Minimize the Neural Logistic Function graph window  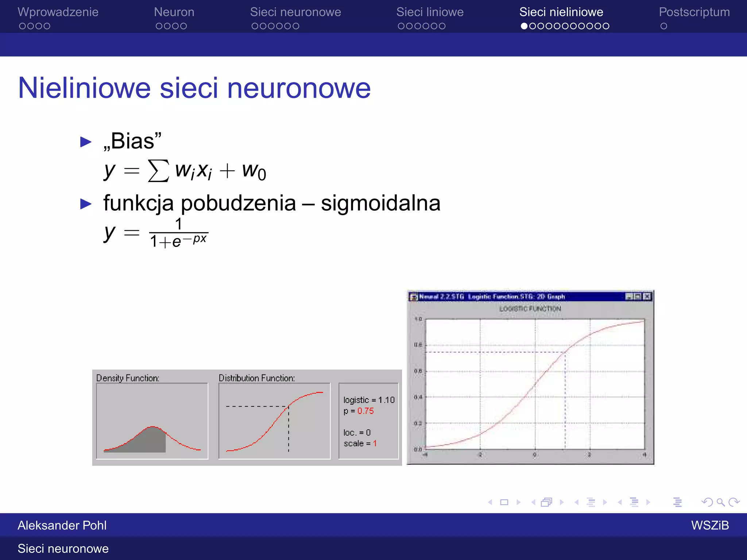629,297
